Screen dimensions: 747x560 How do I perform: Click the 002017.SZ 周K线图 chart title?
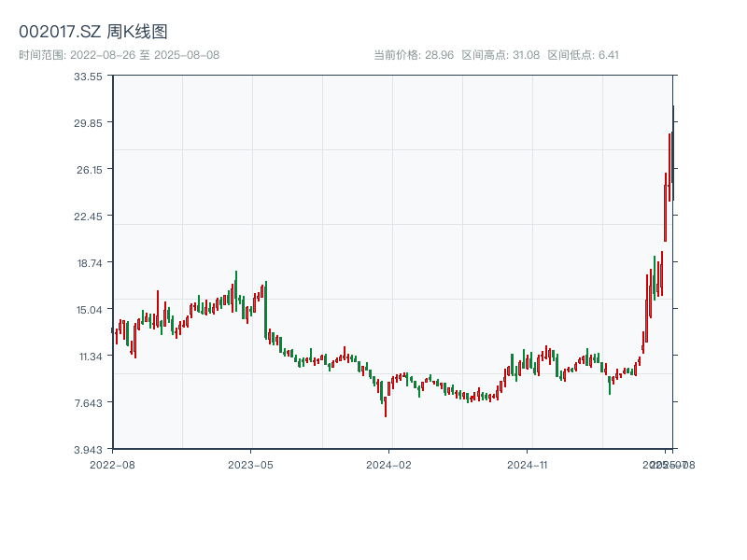tap(93, 33)
